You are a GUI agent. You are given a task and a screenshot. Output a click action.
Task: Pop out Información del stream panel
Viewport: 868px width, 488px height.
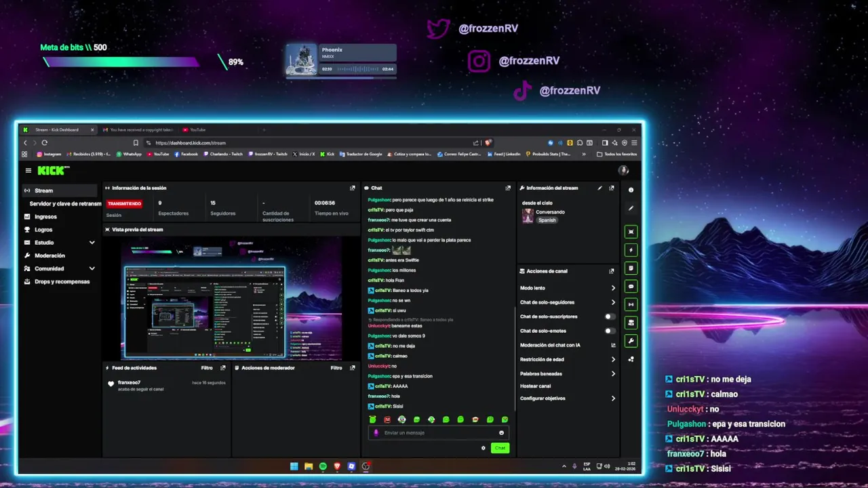[612, 188]
